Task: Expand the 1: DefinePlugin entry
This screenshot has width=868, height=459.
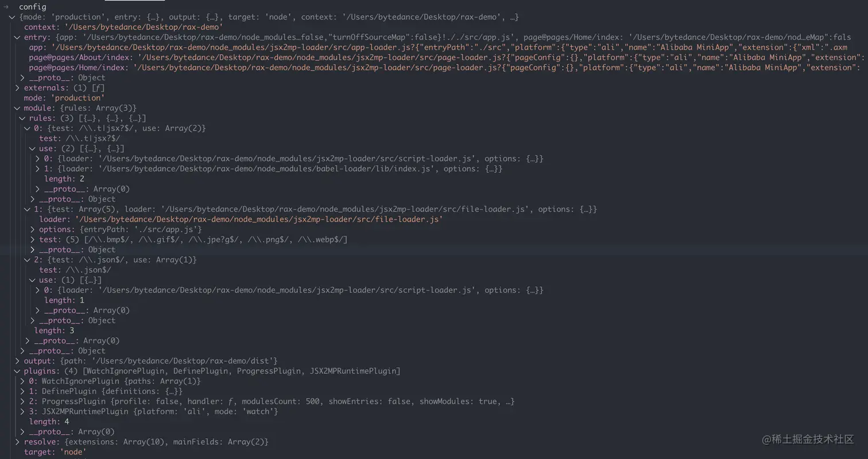Action: (x=22, y=391)
